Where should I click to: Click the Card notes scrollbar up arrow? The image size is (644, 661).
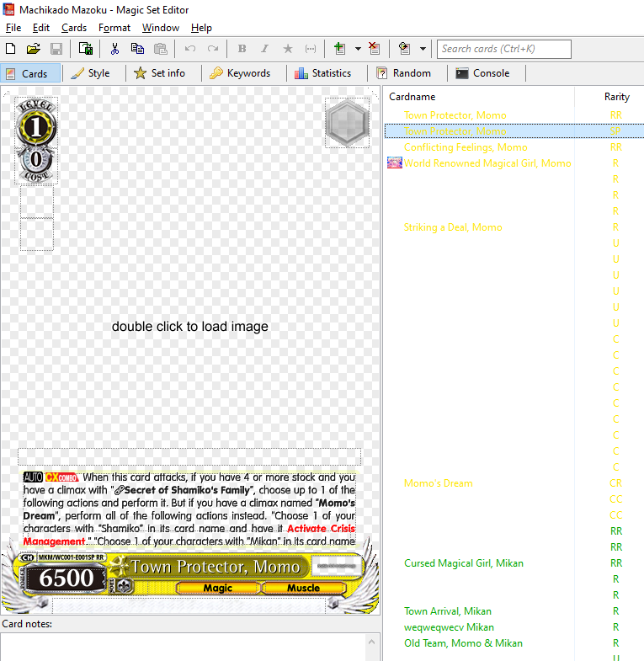pos(371,642)
